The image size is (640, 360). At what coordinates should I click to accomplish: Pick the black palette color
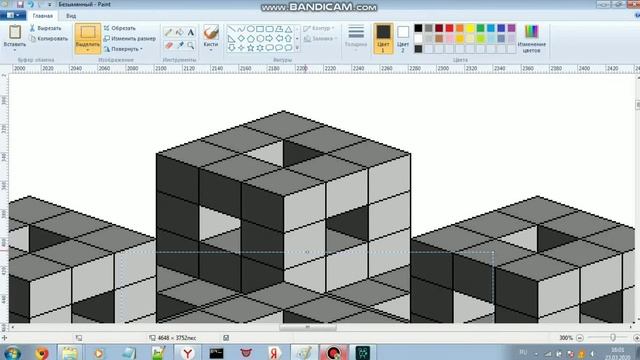click(418, 28)
